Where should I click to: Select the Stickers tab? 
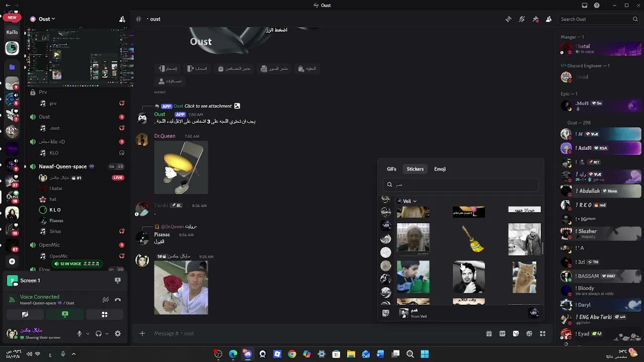point(415,169)
